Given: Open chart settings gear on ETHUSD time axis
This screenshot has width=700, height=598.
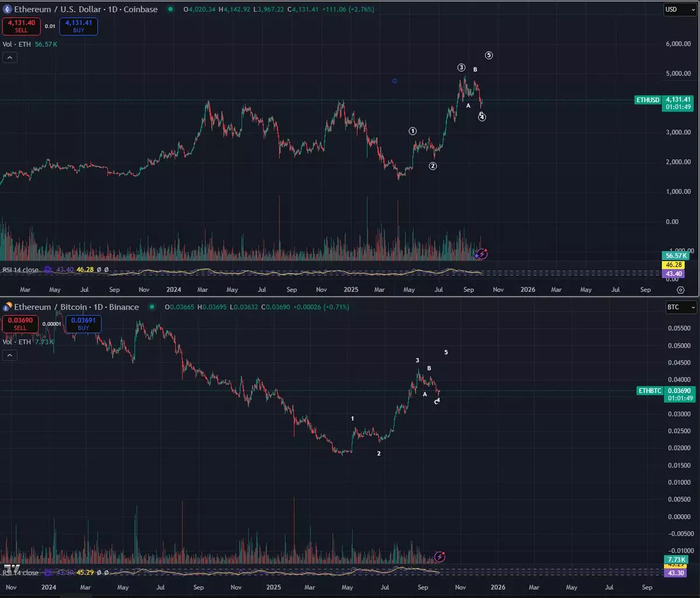Looking at the screenshot, I should click(x=681, y=289).
